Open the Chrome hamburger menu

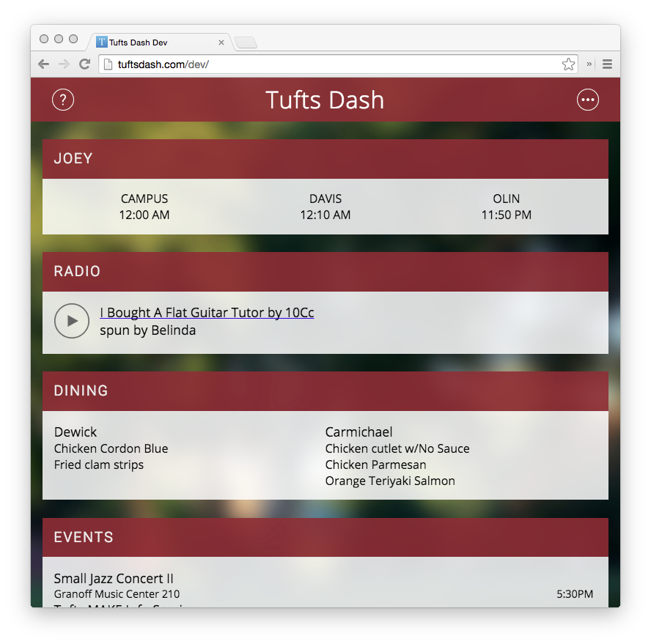pos(608,64)
